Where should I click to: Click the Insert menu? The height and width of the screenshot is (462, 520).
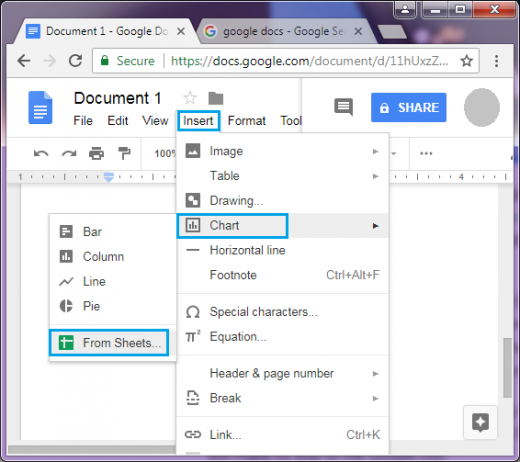point(198,121)
